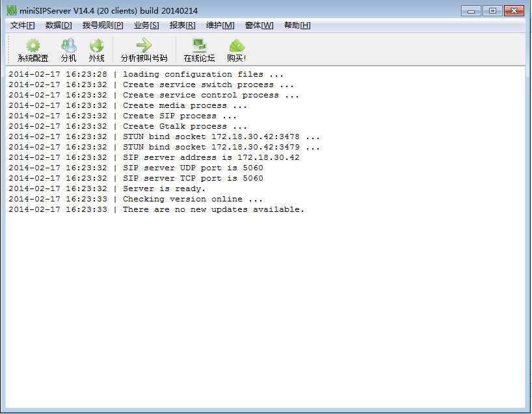Select the STUN bind socket 172.18.30.42:3479 line
Viewport: 532px width, 414px height.
(x=164, y=147)
